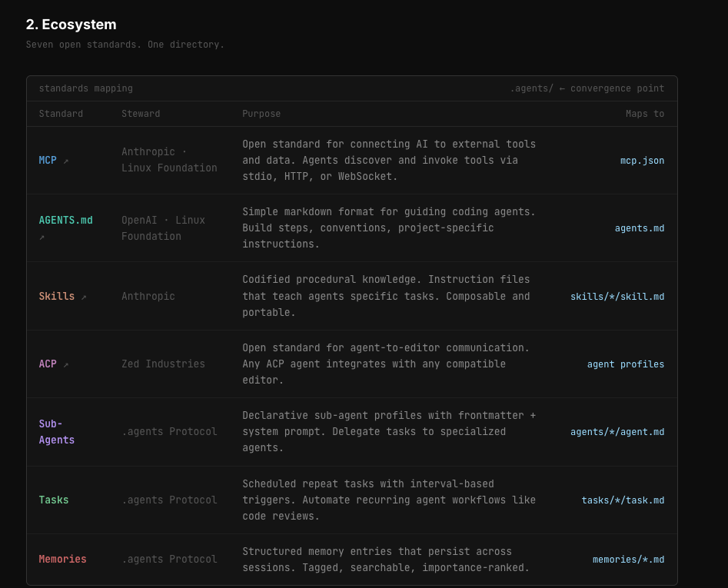Click the external-link arrow next to ACP
The width and height of the screenshot is (728, 588).
tap(66, 365)
